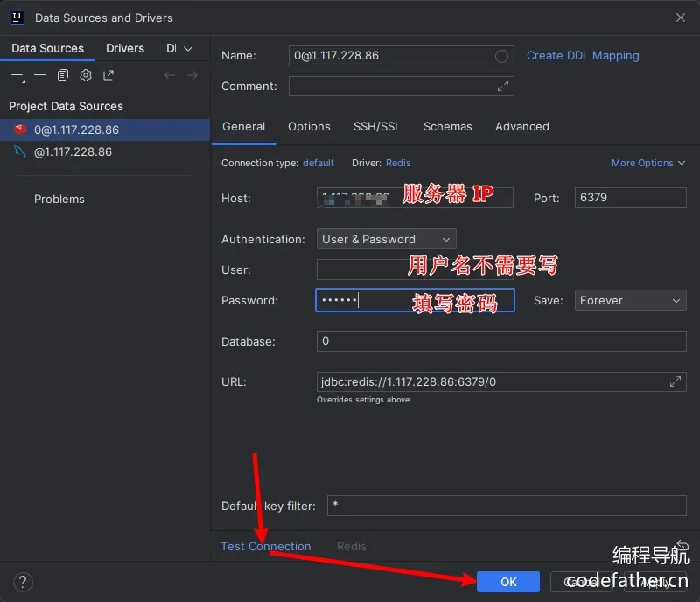This screenshot has height=602, width=700.
Task: Open driver settings via the gear icon
Action: (x=86, y=76)
